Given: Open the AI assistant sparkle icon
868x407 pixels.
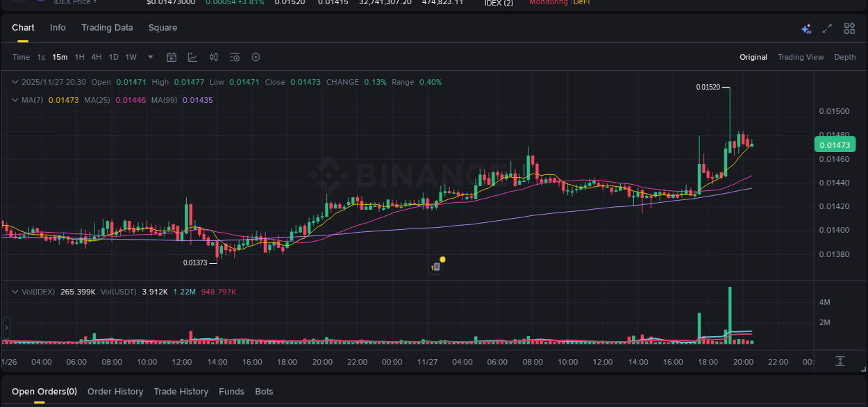Looking at the screenshot, I should [x=806, y=28].
